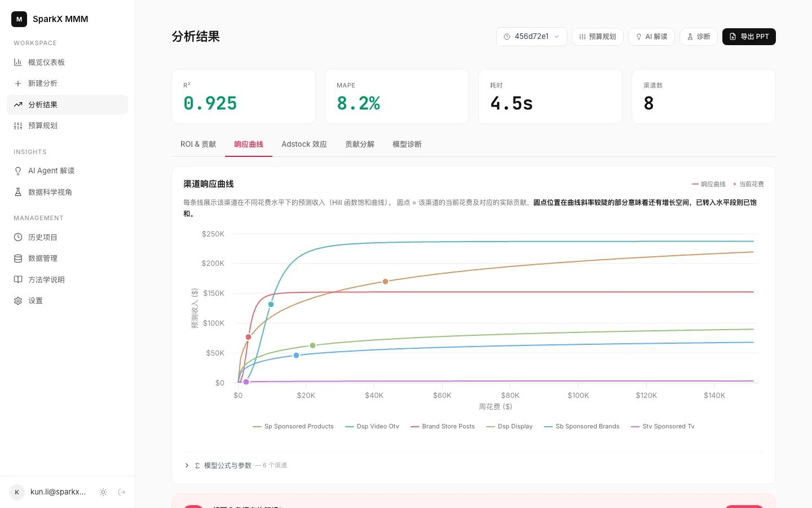Open 新建分析 in sidebar
This screenshot has height=508, width=812.
[x=67, y=84]
